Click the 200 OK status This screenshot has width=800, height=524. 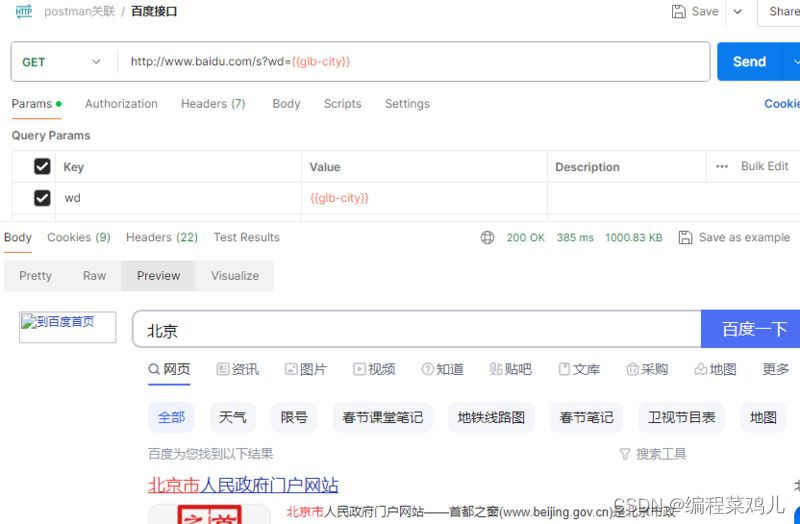point(526,238)
